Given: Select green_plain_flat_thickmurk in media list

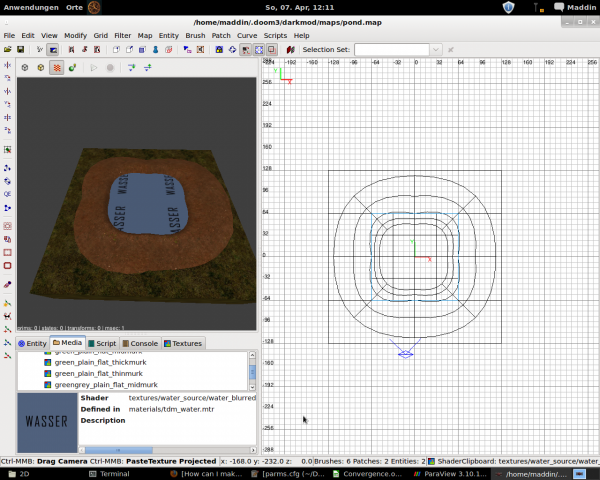Looking at the screenshot, I should [x=100, y=362].
